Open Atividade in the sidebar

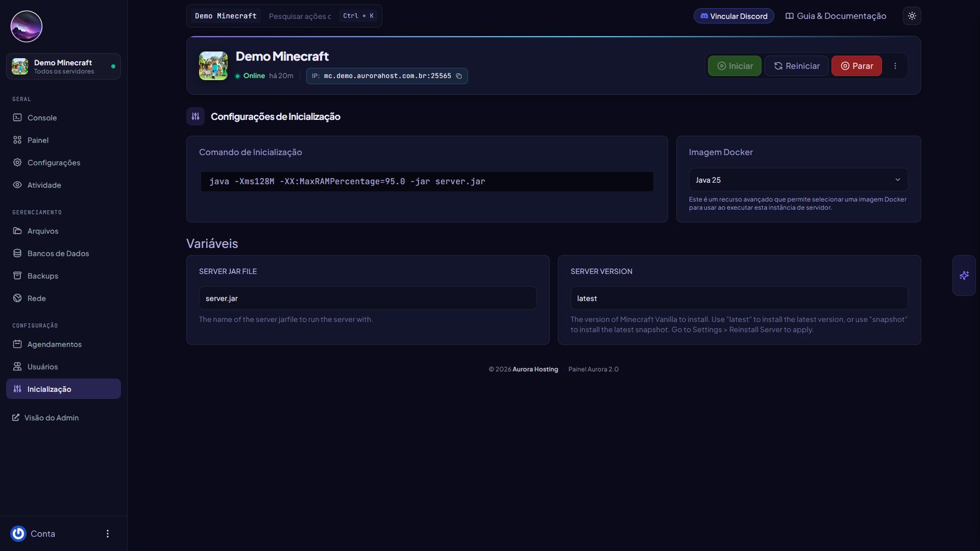(63, 185)
